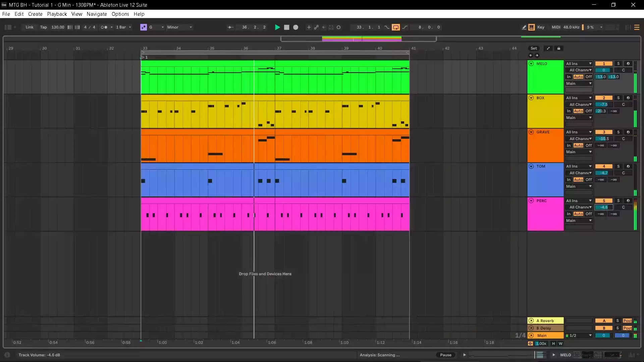Toggle Post on A Reverb return
The width and height of the screenshot is (644, 362).
pyautogui.click(x=627, y=321)
